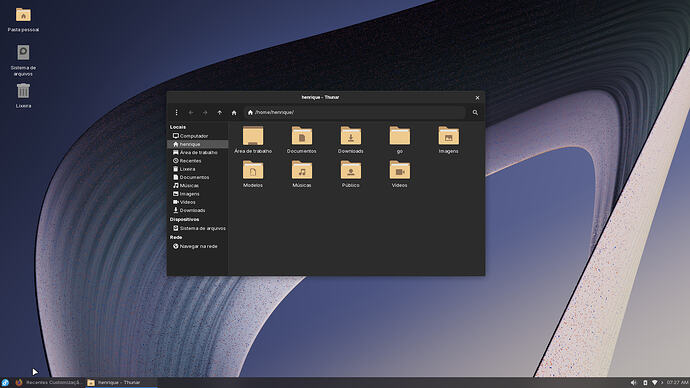Select the Vídeos folder icon
Image resolution: width=690 pixels, height=388 pixels.
click(x=400, y=170)
